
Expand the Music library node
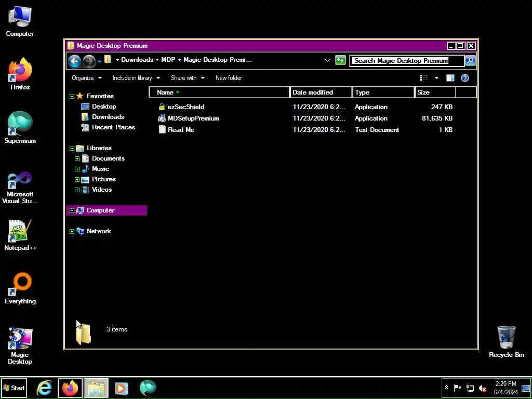point(77,169)
